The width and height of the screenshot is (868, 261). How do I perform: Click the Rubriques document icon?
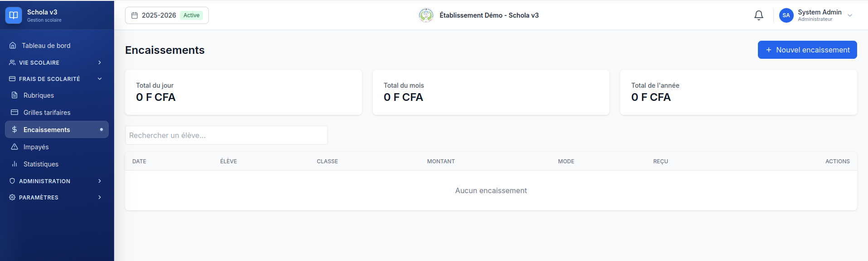tap(14, 95)
